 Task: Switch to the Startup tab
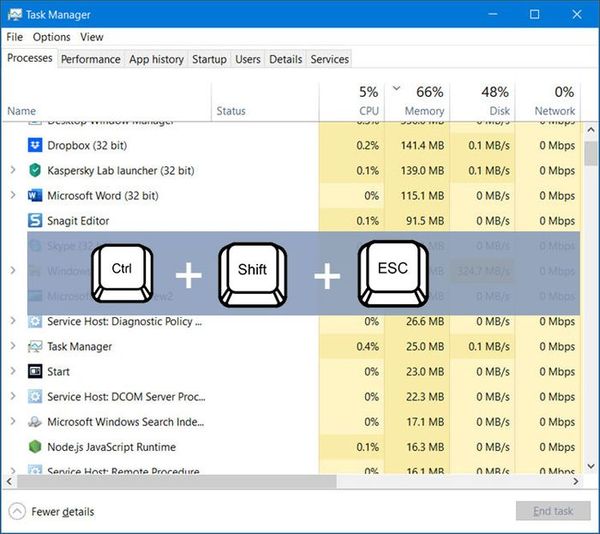coord(209,60)
